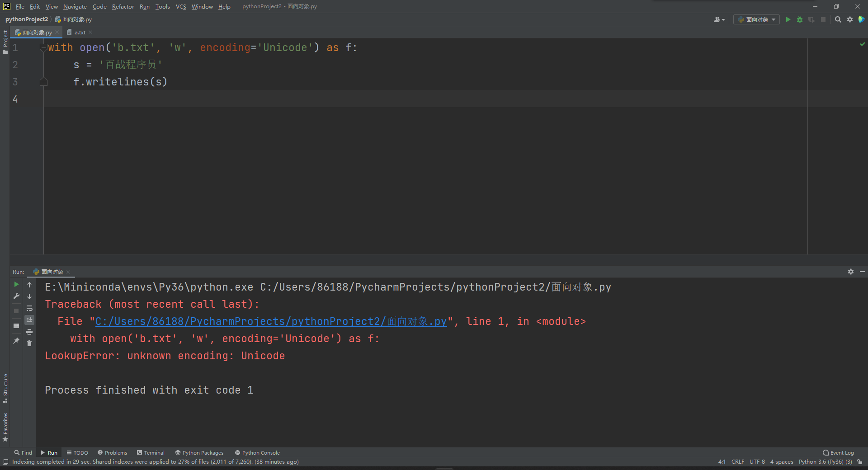
Task: Open the Structure tool window sidebar
Action: (5, 388)
